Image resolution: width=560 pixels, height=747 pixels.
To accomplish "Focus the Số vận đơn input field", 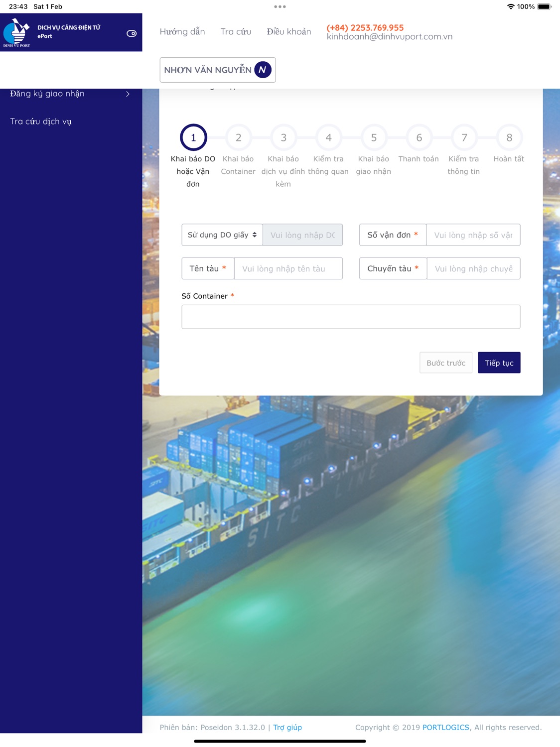I will [x=473, y=235].
